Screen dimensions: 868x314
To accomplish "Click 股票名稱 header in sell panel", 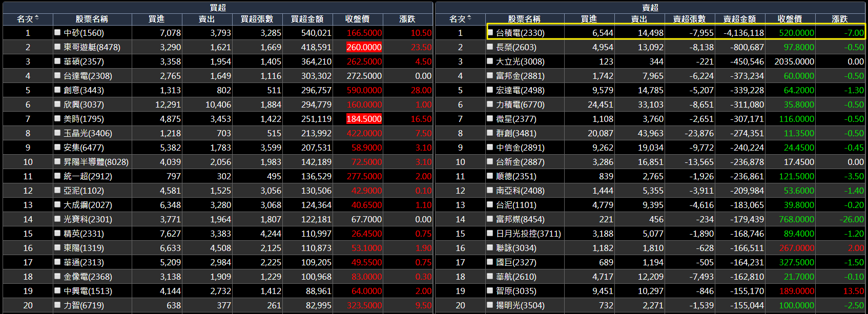I will click(x=524, y=19).
